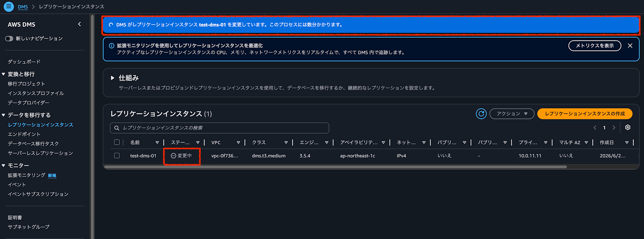Click dms.t3.medium class cell
644x239 pixels.
269,156
